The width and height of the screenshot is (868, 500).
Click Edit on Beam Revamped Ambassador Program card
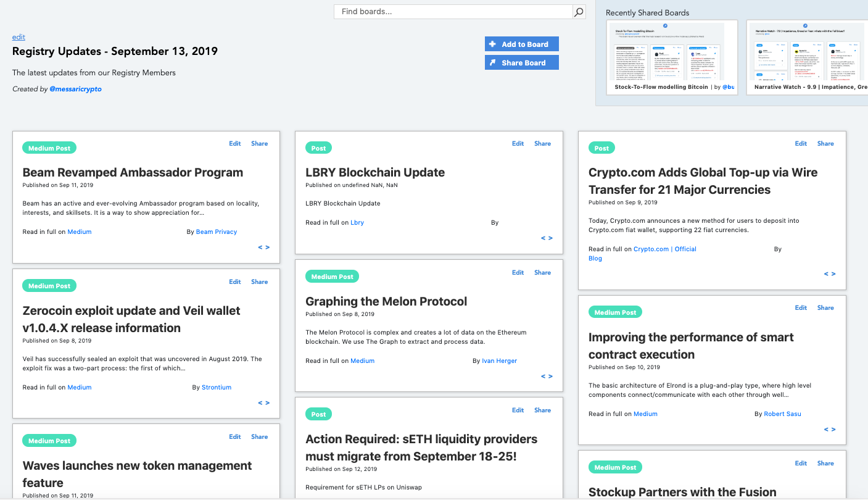235,144
